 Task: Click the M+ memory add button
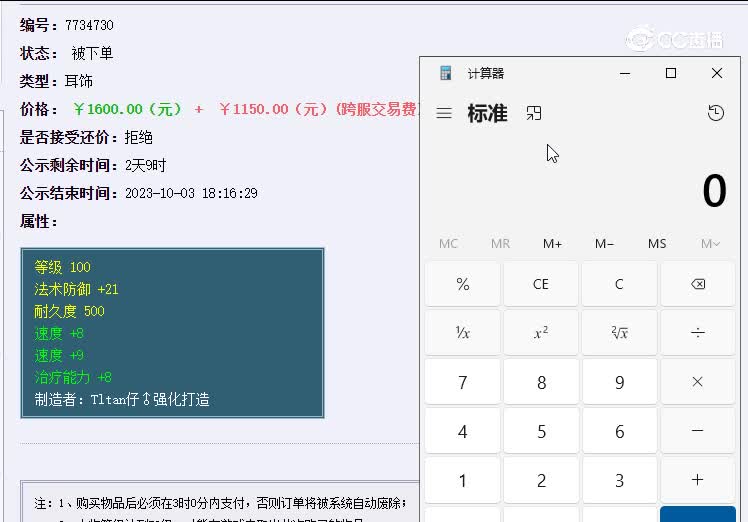pos(552,244)
